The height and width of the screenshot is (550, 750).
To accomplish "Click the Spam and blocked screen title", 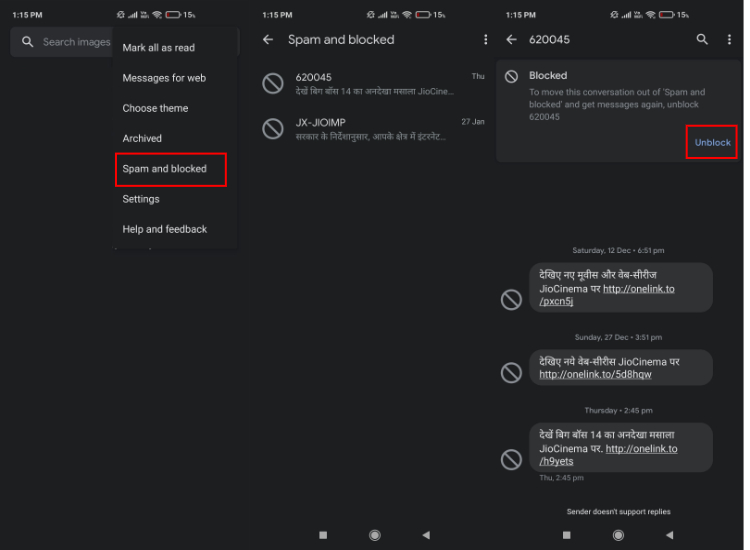I will click(341, 40).
